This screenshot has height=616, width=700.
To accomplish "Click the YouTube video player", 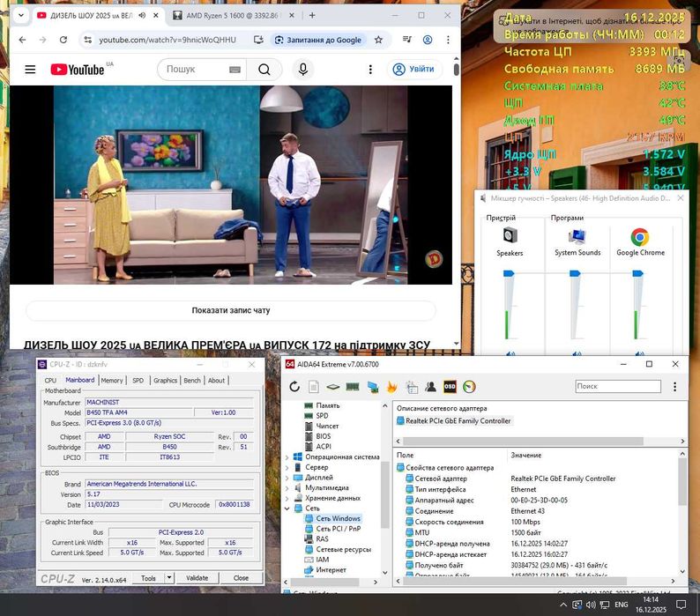I will pyautogui.click(x=231, y=185).
